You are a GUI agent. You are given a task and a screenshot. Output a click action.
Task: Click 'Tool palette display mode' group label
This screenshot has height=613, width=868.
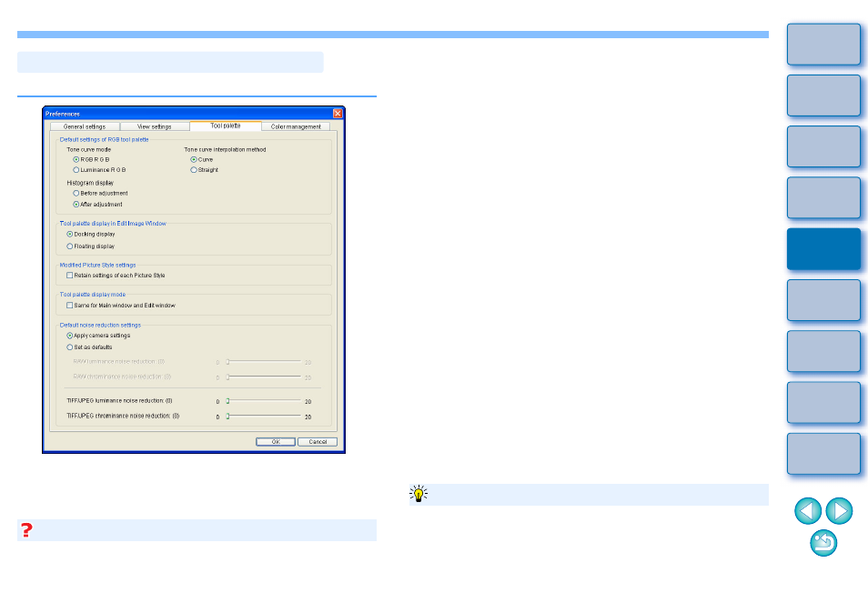93,295
